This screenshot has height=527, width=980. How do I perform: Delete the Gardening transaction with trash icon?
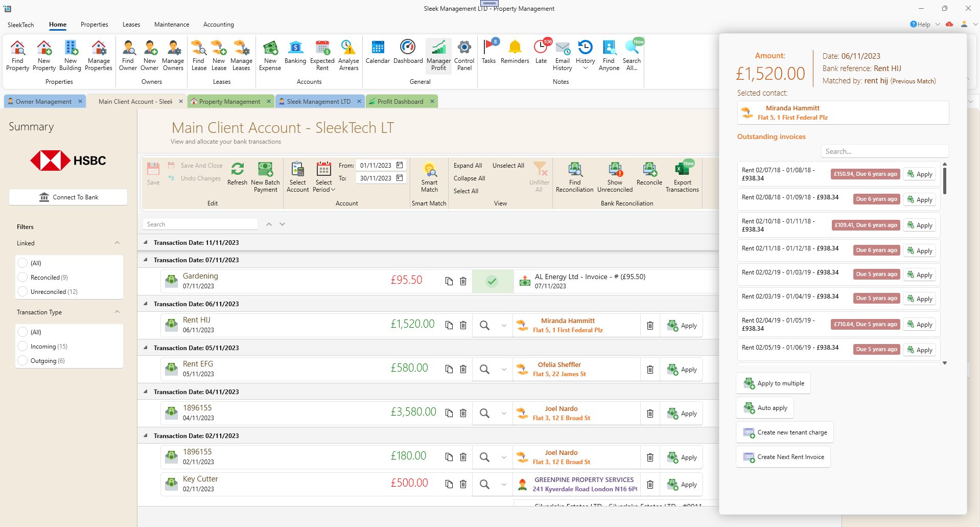(x=463, y=281)
